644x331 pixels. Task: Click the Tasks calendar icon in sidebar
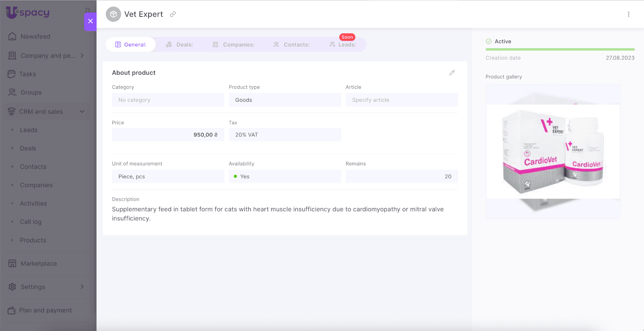coord(12,74)
